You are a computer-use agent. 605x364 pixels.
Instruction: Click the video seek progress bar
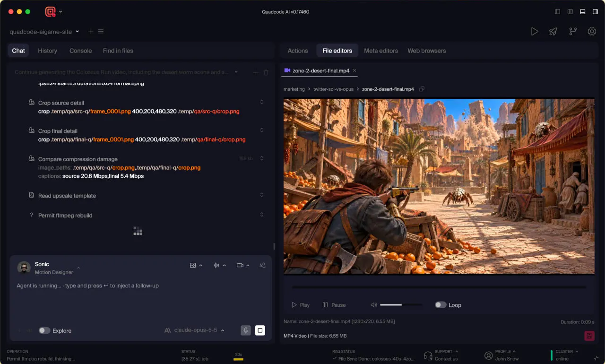[x=439, y=287]
